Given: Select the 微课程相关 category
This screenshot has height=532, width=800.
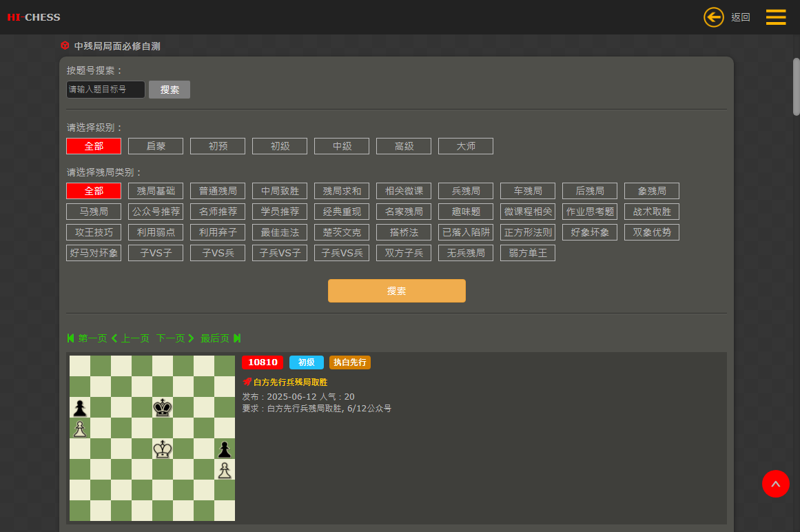Looking at the screenshot, I should pyautogui.click(x=528, y=212).
